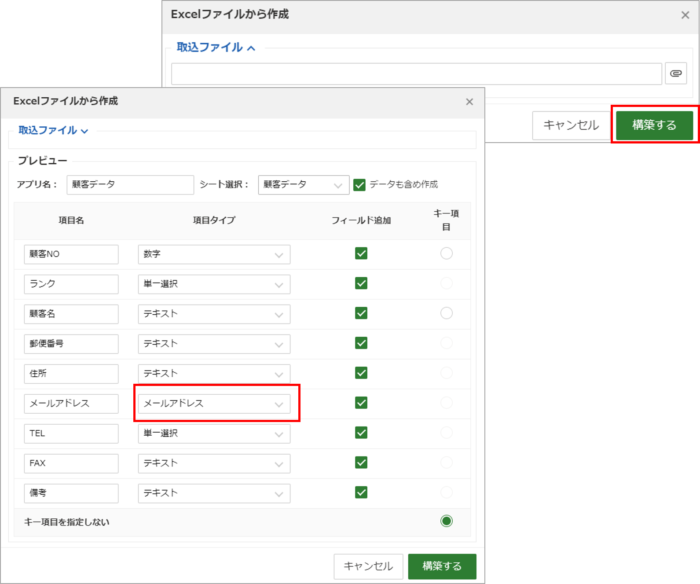Image resolution: width=700 pixels, height=584 pixels.
Task: Open item type dropdown for メールアドレス
Action: tap(214, 404)
